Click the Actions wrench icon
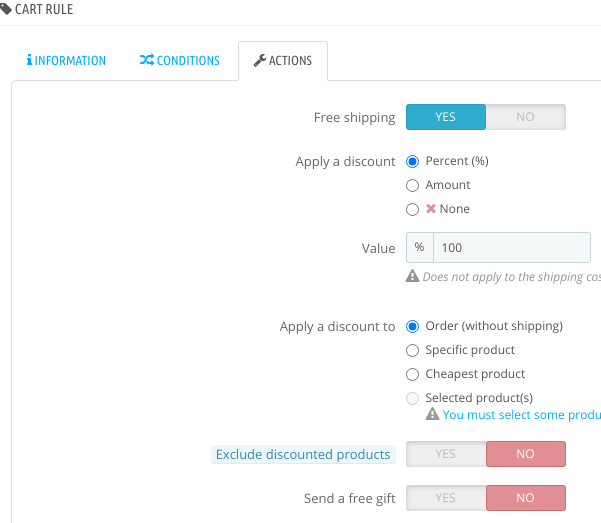This screenshot has height=523, width=601. coord(260,61)
